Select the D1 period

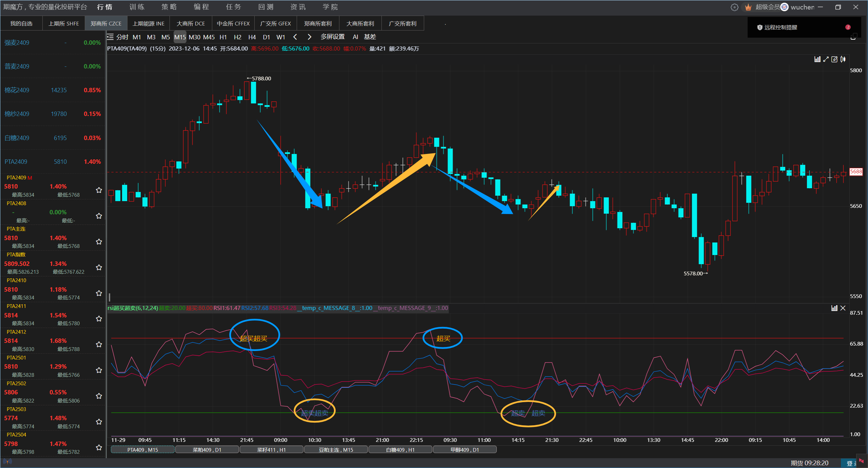[266, 37]
